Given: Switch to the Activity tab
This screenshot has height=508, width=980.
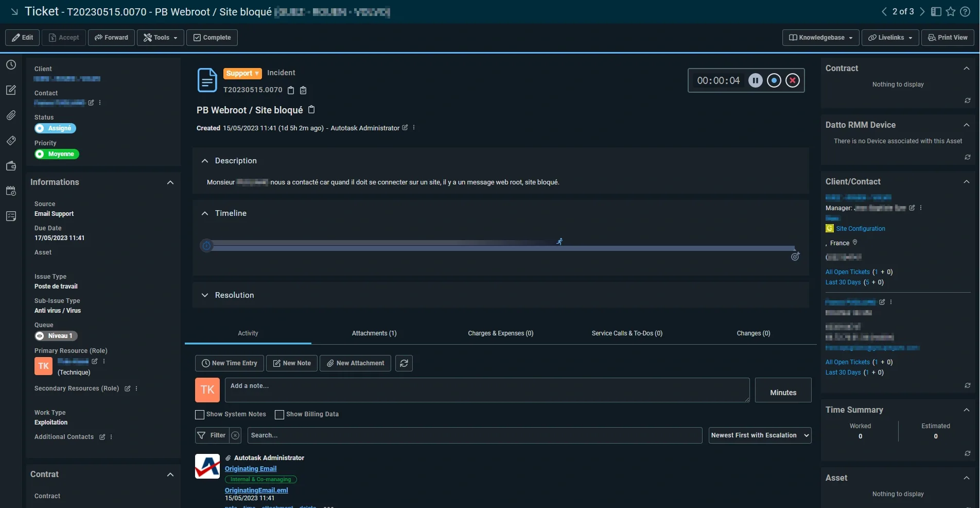Looking at the screenshot, I should [x=248, y=333].
